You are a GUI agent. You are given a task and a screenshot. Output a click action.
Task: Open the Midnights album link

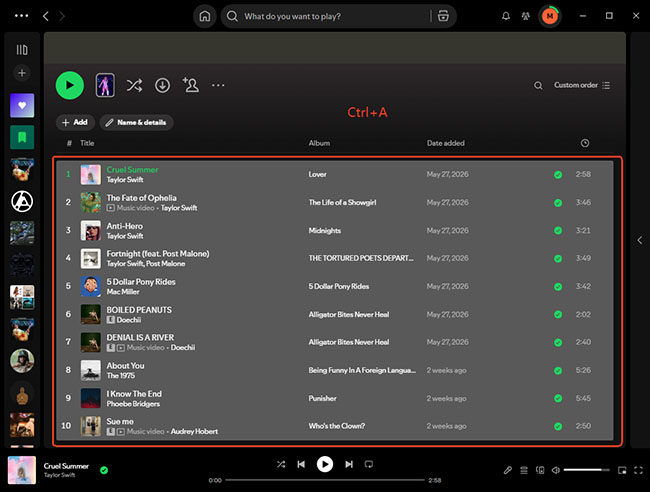tap(325, 230)
